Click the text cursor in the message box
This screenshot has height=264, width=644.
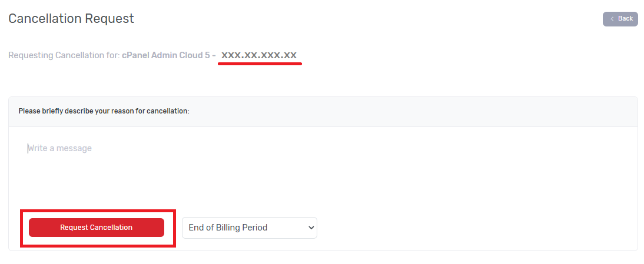tap(28, 148)
